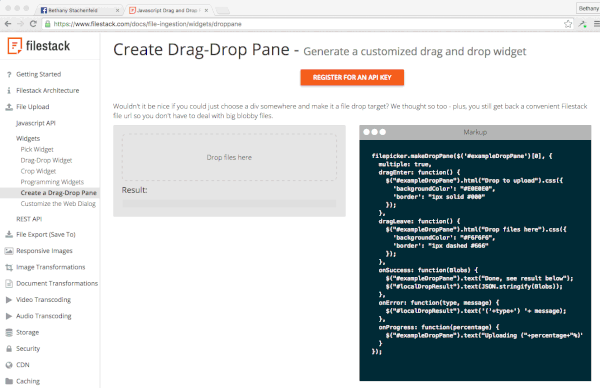This screenshot has width=600, height=388.
Task: Click the Register For An API Key button
Action: click(x=352, y=77)
